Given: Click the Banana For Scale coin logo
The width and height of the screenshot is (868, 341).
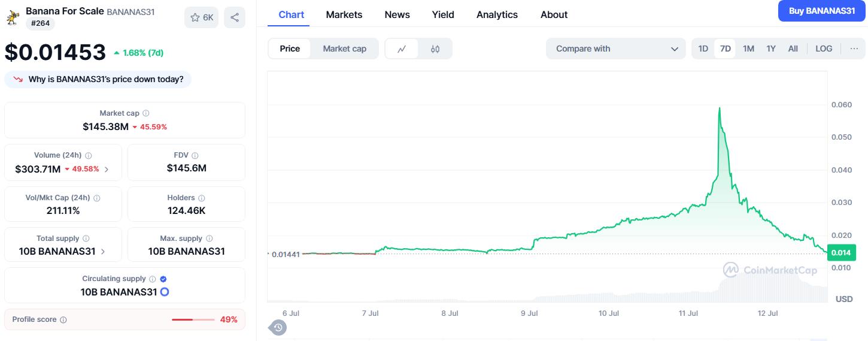Looking at the screenshot, I should click(12, 17).
